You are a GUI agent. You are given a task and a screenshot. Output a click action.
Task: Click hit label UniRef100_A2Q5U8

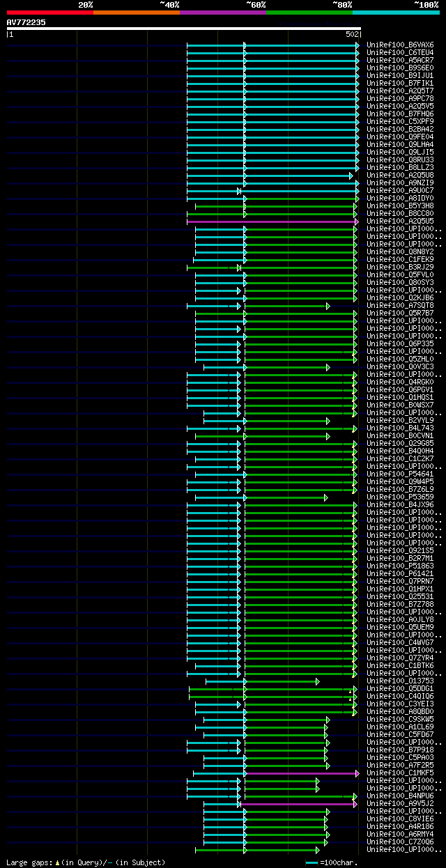tap(400, 175)
